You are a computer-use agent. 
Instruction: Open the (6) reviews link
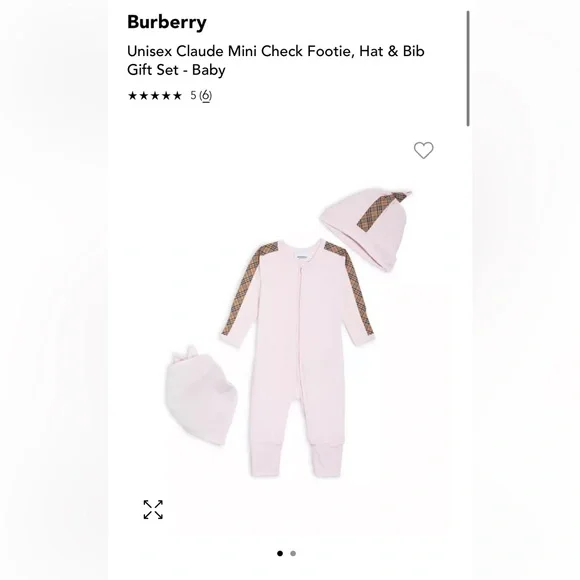(x=206, y=96)
